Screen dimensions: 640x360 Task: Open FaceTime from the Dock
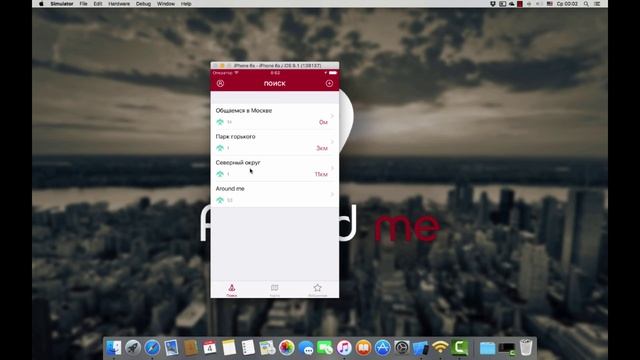click(x=325, y=348)
